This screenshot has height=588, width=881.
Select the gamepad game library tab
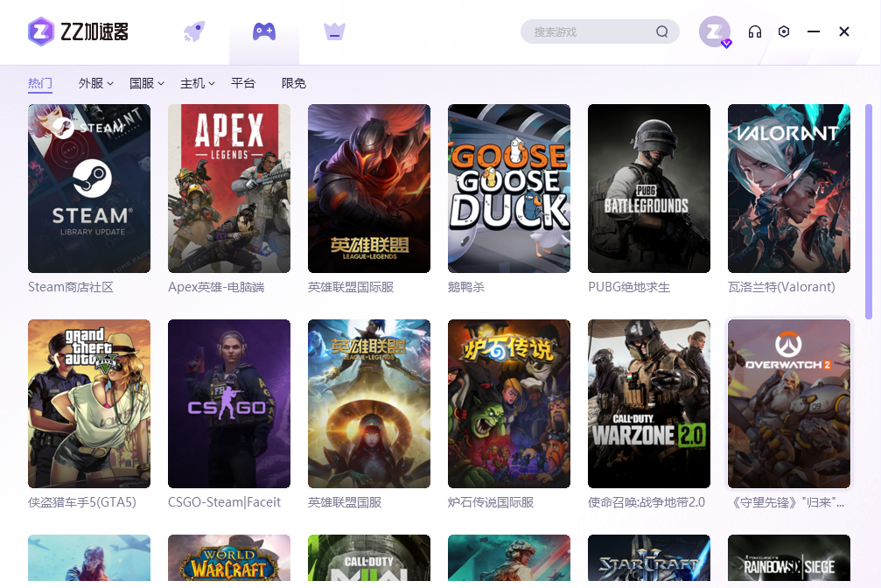pyautogui.click(x=264, y=31)
